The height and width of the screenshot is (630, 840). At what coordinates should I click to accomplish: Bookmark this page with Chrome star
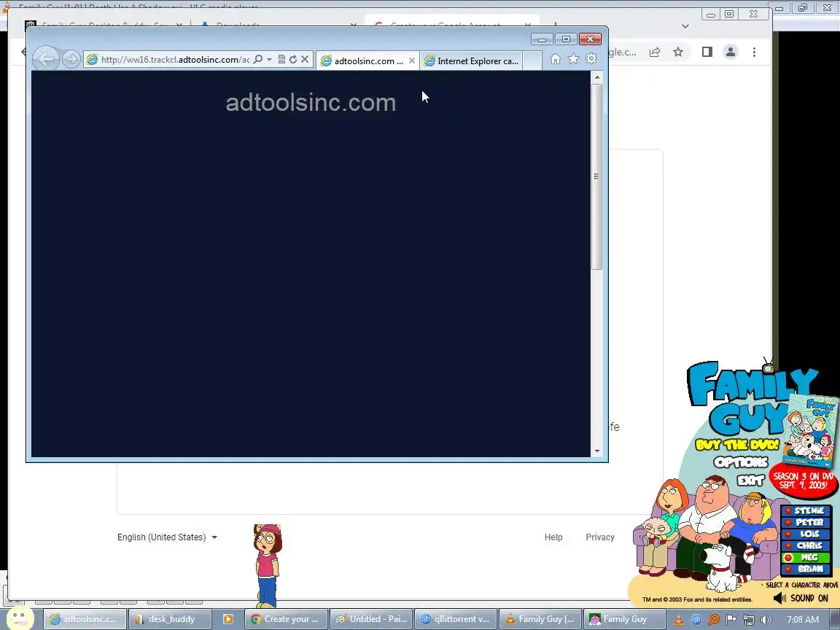click(x=678, y=52)
